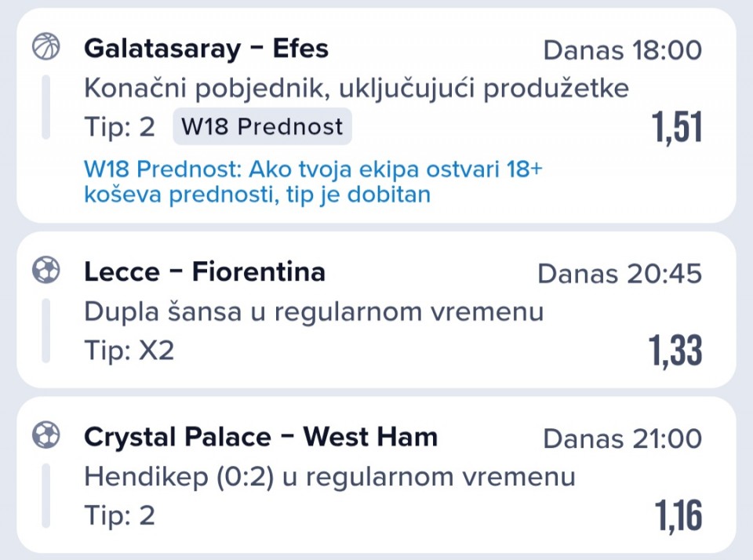Click the football icon beside Crystal Palace – West Ham
753x560 pixels.
pyautogui.click(x=45, y=435)
